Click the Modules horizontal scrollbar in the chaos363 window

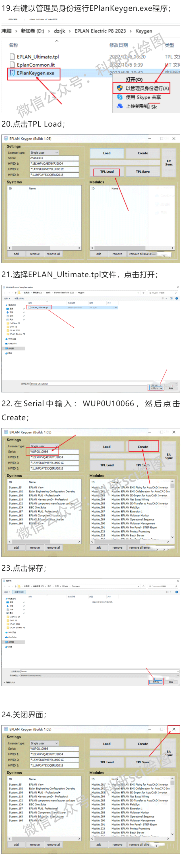pos(132,248)
